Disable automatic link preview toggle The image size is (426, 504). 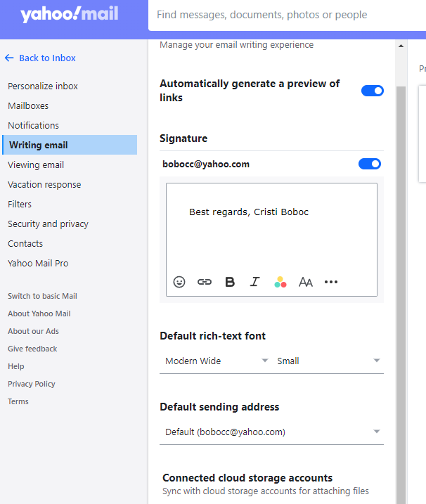tap(372, 91)
